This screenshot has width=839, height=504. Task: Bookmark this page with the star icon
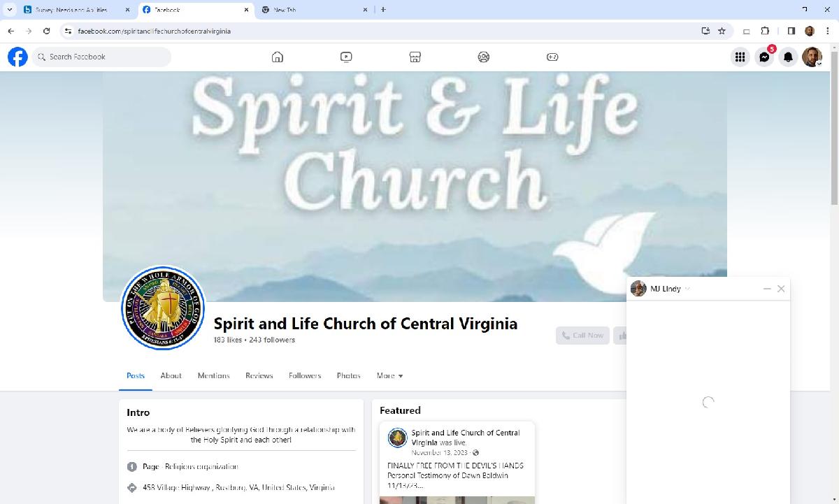tap(722, 31)
